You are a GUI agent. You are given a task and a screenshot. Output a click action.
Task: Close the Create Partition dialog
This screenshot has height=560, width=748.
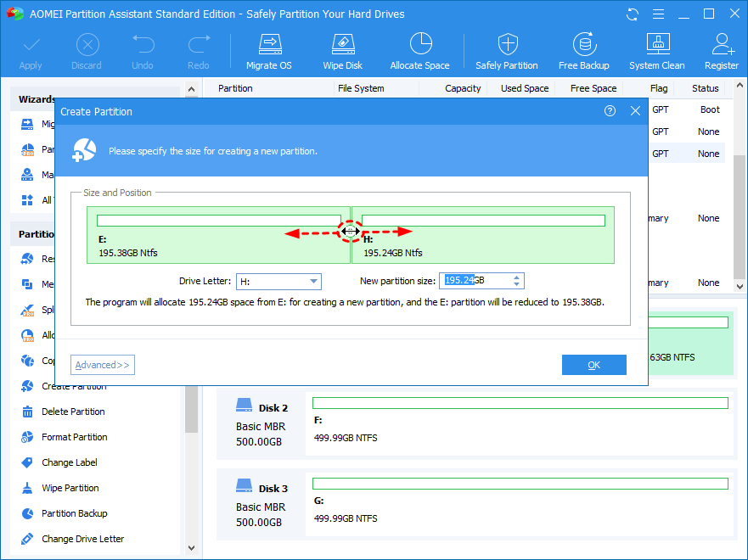pos(635,111)
